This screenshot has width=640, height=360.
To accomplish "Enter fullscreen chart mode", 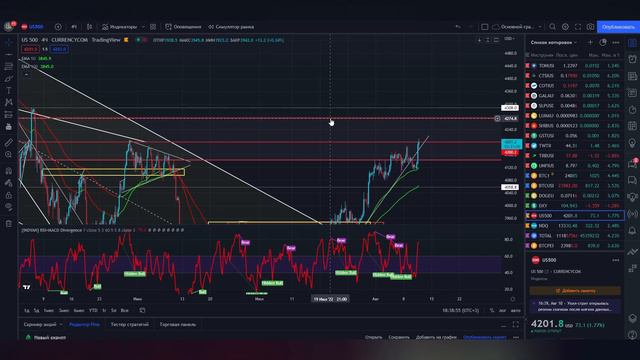I will tap(578, 27).
